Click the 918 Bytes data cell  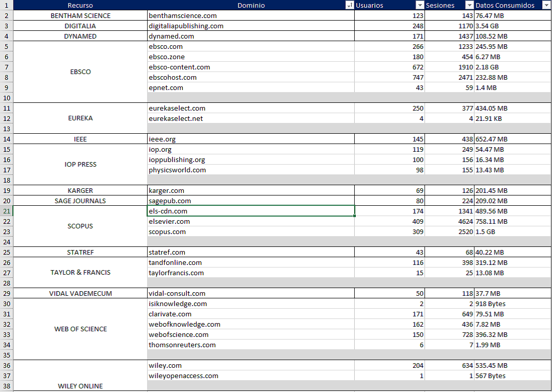coord(512,304)
